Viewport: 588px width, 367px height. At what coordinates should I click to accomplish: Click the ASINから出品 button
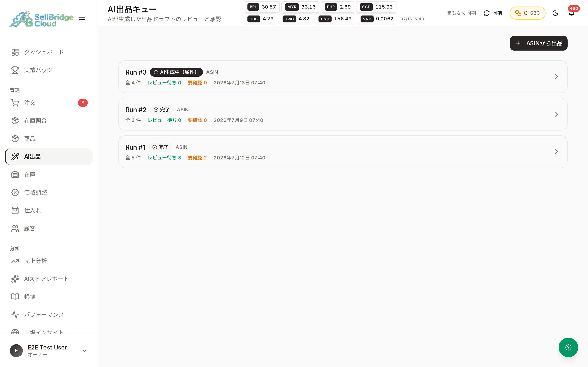pyautogui.click(x=538, y=43)
